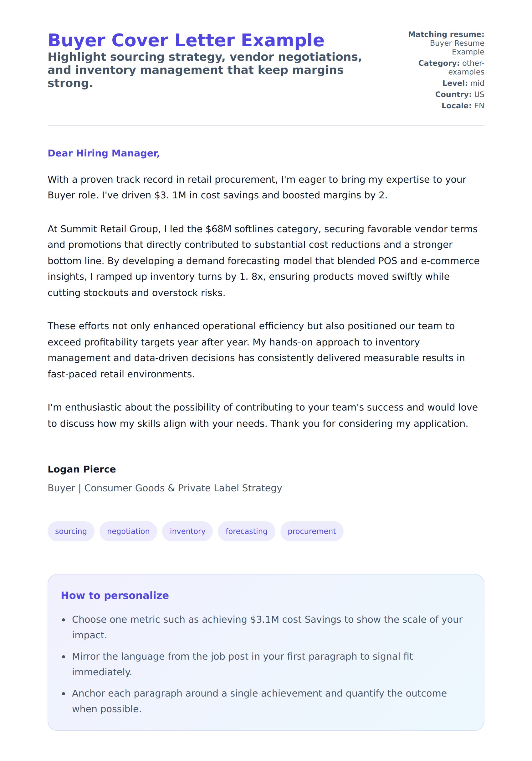532x761 pixels.
Task: Click the Level: mid metadata entry
Action: 463,83
